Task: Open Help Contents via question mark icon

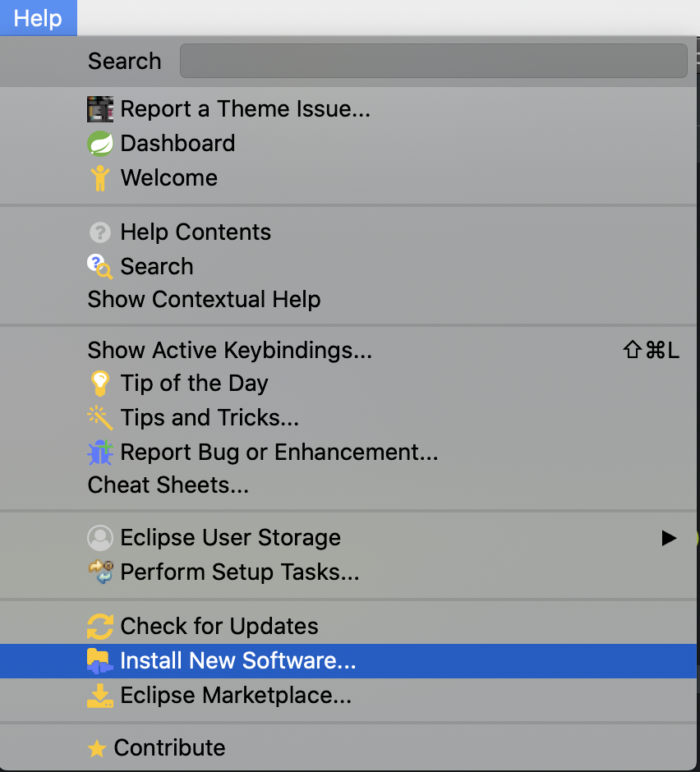Action: pyautogui.click(x=99, y=232)
